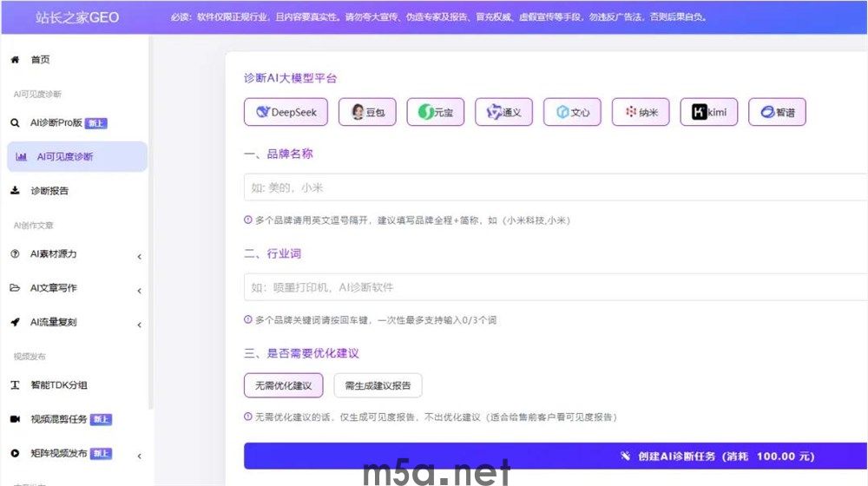Viewport: 868px width, 486px height.
Task: Click the info icon under industry keywords field
Action: pyautogui.click(x=248, y=319)
